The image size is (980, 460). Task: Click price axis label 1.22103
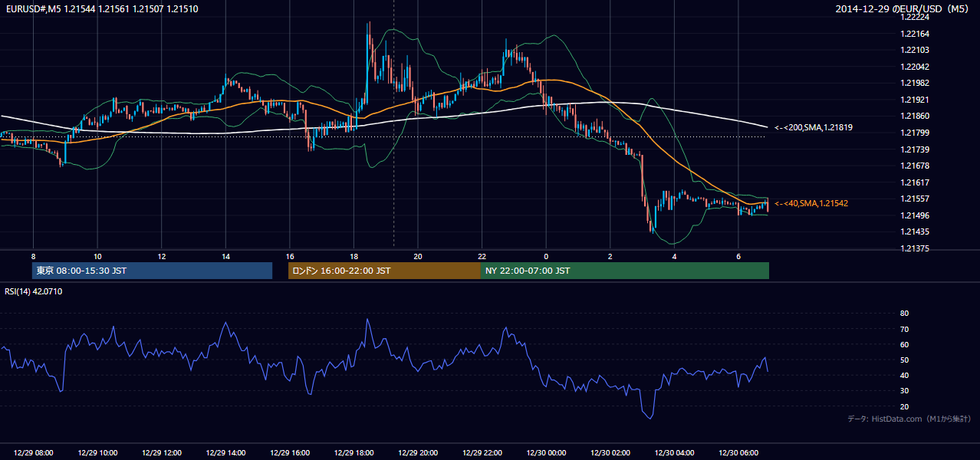pos(914,50)
